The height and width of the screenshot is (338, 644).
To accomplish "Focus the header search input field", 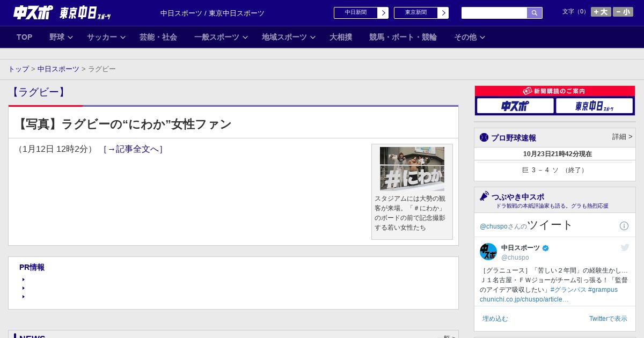I will (494, 13).
